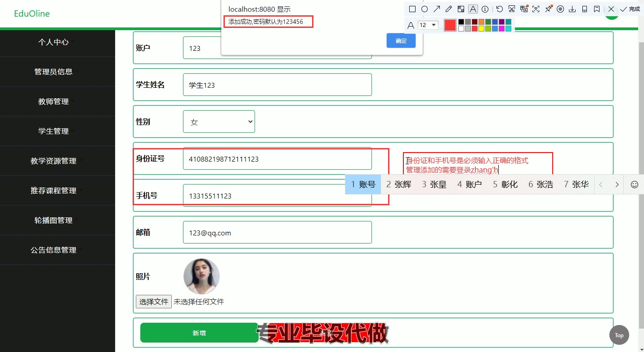Click the translate screenshot icon
644x352 pixels.
[x=524, y=9]
